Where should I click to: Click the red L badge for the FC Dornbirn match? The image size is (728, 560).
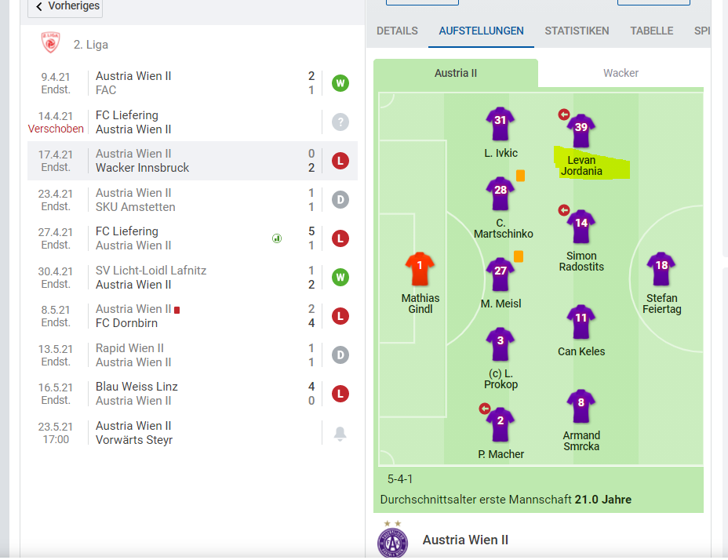pos(340,316)
